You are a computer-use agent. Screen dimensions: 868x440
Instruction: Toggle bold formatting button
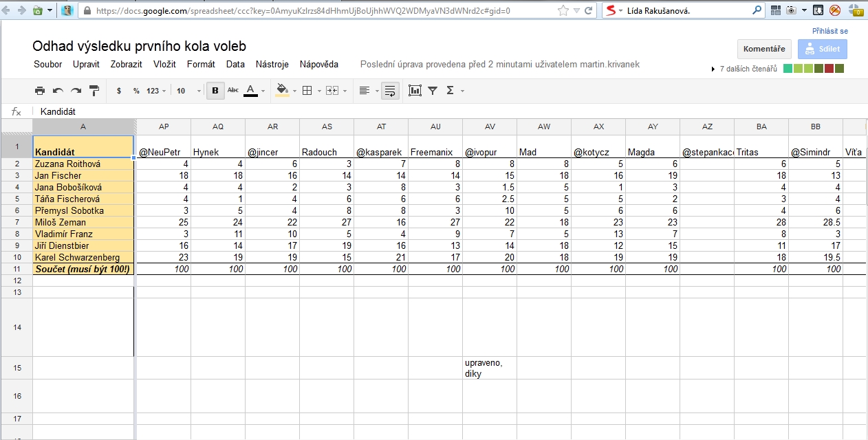coord(215,91)
